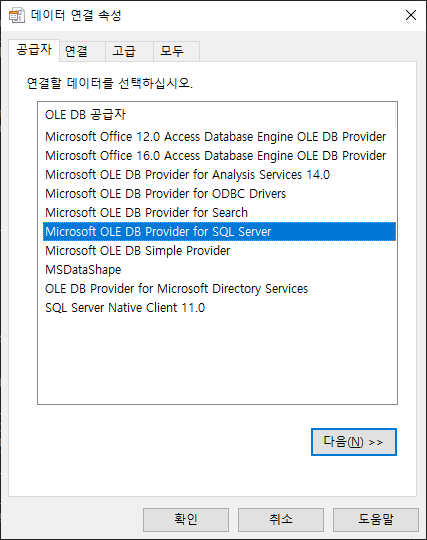427x540 pixels.
Task: Select OLE DB Provider for SQL Server
Action: [219, 231]
